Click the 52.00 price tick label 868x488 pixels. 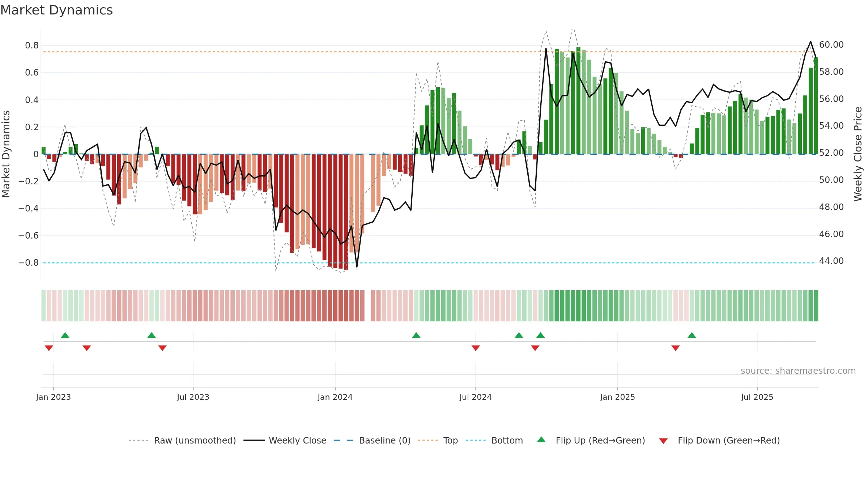click(x=831, y=153)
